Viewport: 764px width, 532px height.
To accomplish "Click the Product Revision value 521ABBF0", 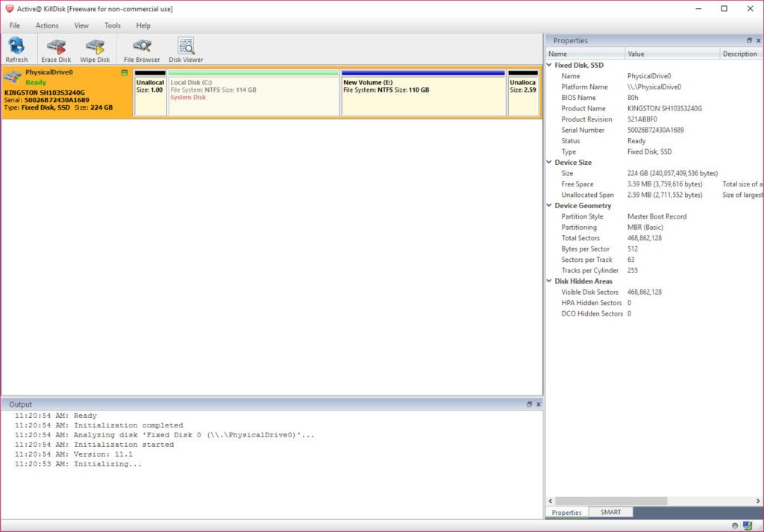I will pos(642,119).
